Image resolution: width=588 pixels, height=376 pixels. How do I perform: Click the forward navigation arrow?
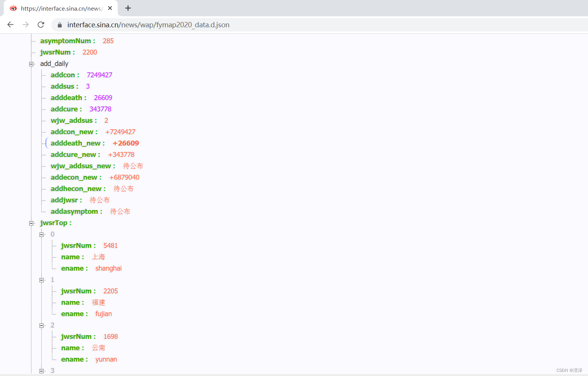pos(25,25)
